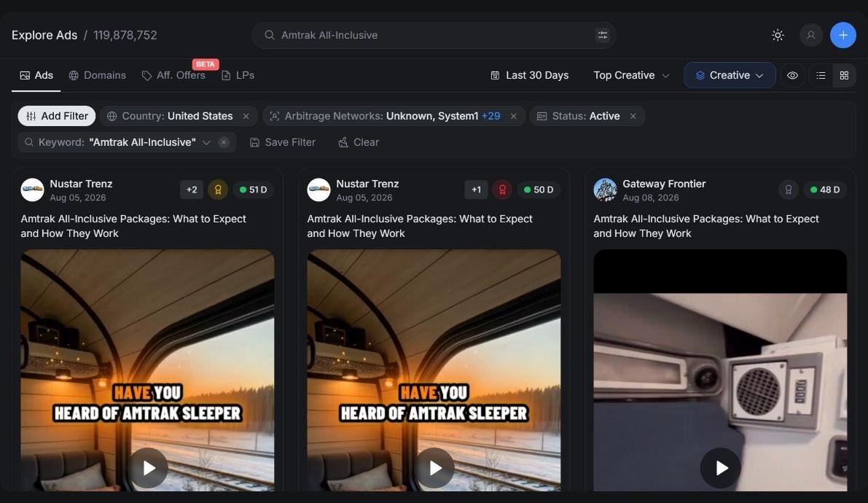The width and height of the screenshot is (868, 503).
Task: Click BETA badge on Aff. Offers
Action: coord(206,64)
